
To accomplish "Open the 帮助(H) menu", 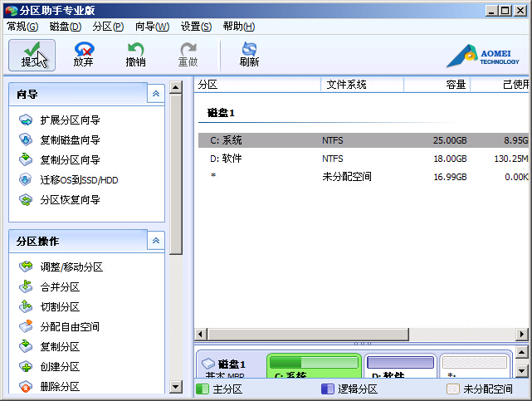I will (x=239, y=27).
